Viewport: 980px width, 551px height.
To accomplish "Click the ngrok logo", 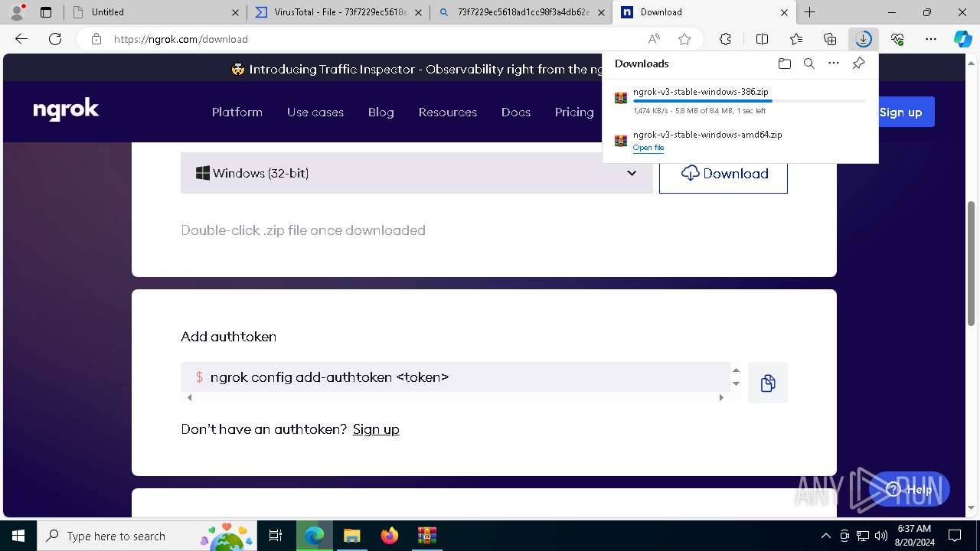I will click(66, 111).
